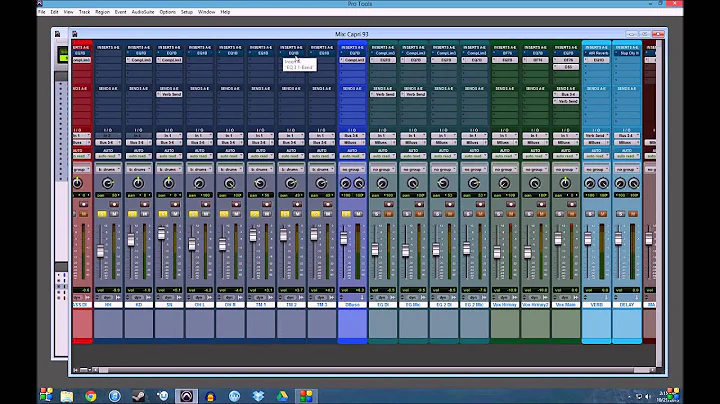This screenshot has height=404, width=720.
Task: Open the Window menu
Action: tap(207, 12)
